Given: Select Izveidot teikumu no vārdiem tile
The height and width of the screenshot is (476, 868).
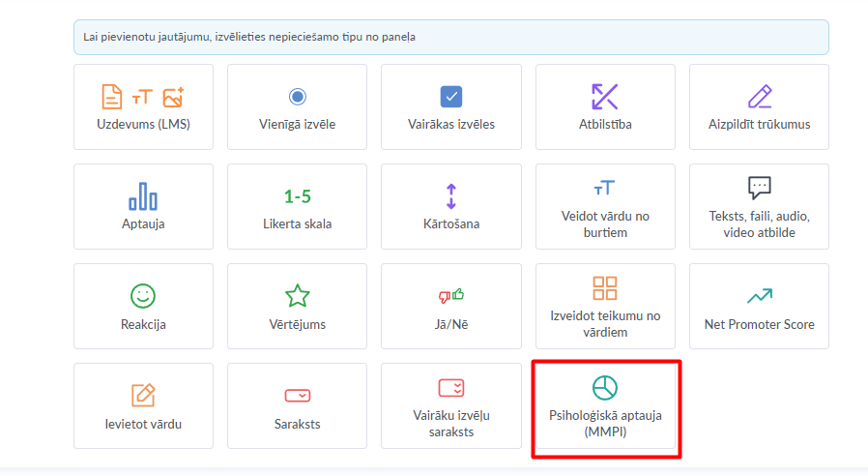Looking at the screenshot, I should click(605, 307).
